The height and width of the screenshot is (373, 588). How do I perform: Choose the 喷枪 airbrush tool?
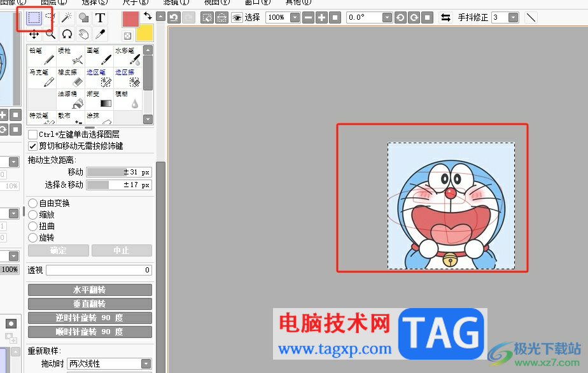coord(70,56)
